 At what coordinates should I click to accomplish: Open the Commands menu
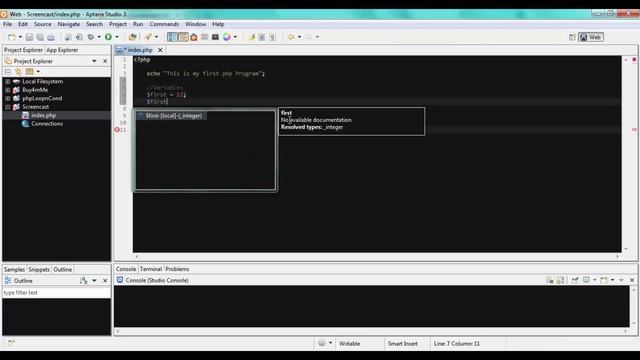pos(164,24)
